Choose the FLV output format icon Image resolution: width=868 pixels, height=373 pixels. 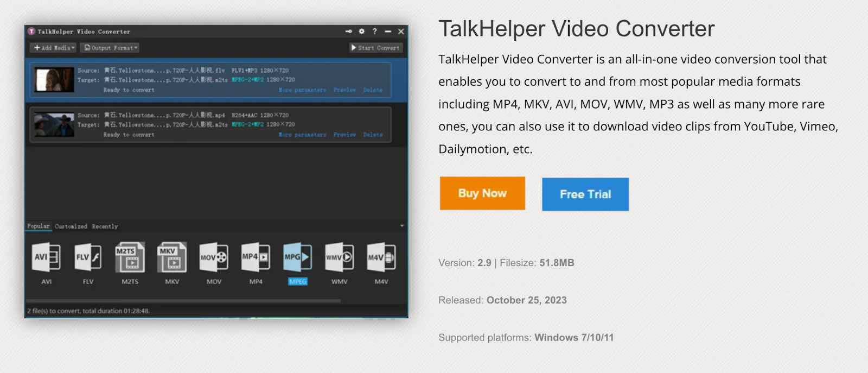point(88,257)
